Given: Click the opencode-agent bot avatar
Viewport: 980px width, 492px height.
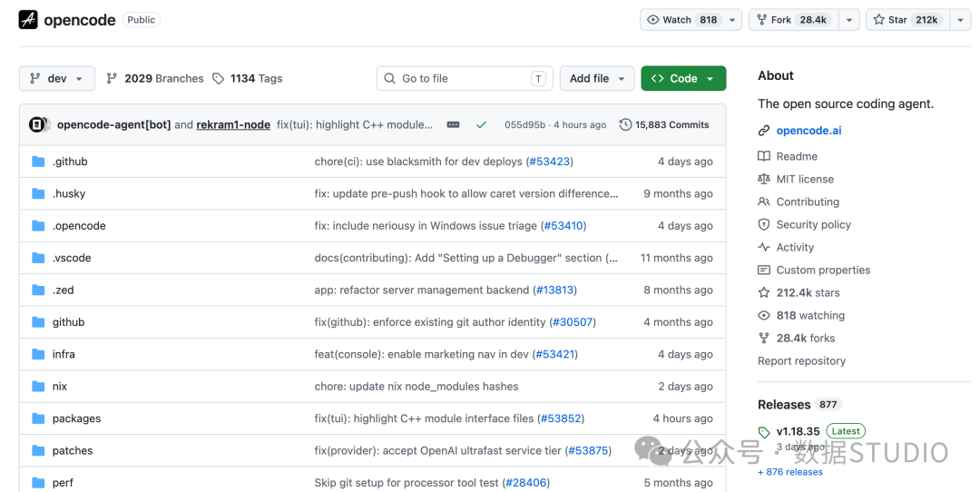Looking at the screenshot, I should [37, 124].
